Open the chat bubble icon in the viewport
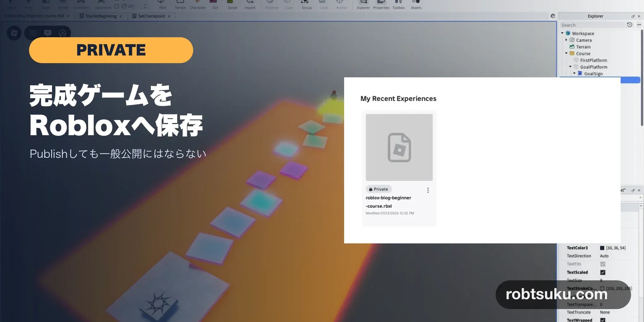 [x=48, y=33]
